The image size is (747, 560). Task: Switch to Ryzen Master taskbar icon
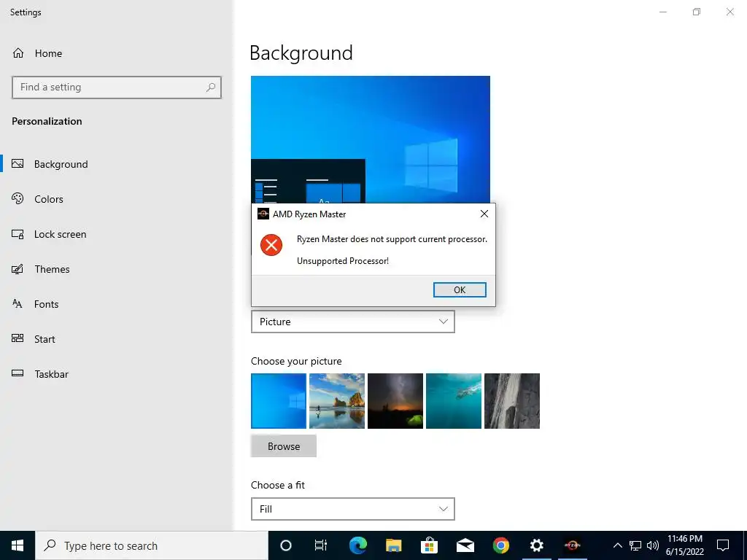tap(572, 545)
